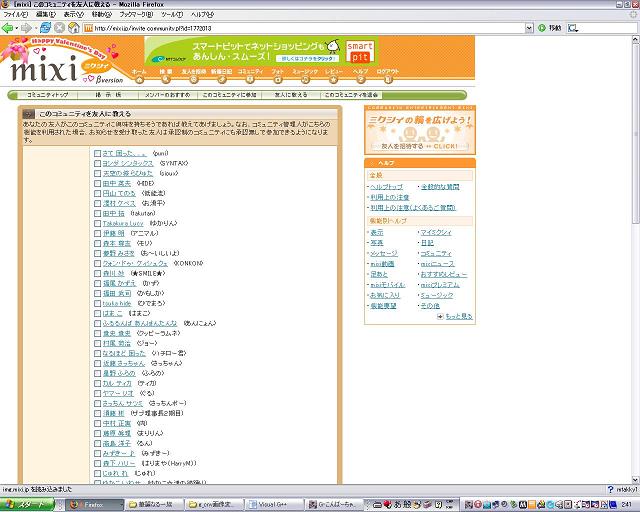Expand the もっと見る link in help panel
The image size is (640, 512).
click(x=458, y=316)
